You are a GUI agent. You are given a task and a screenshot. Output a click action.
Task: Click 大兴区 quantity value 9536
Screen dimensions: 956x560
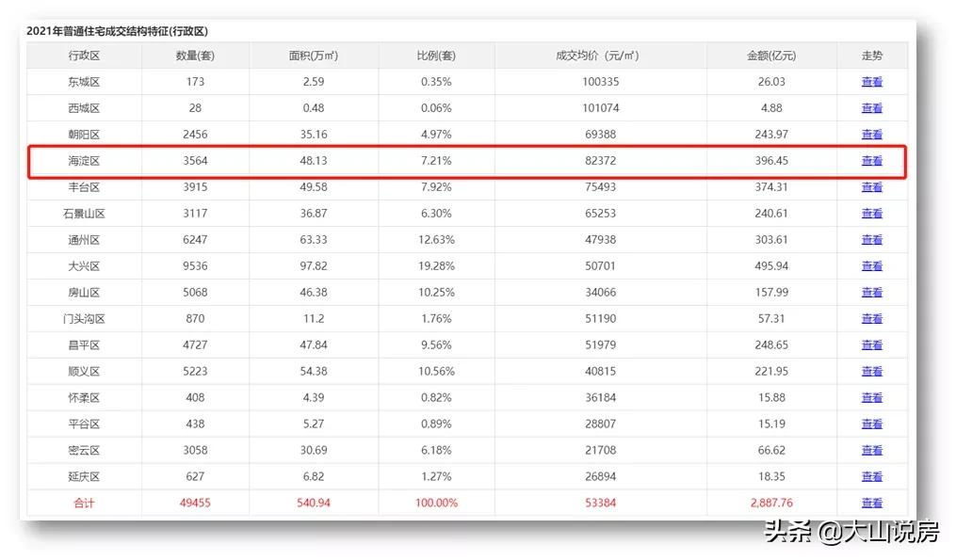pyautogui.click(x=195, y=265)
